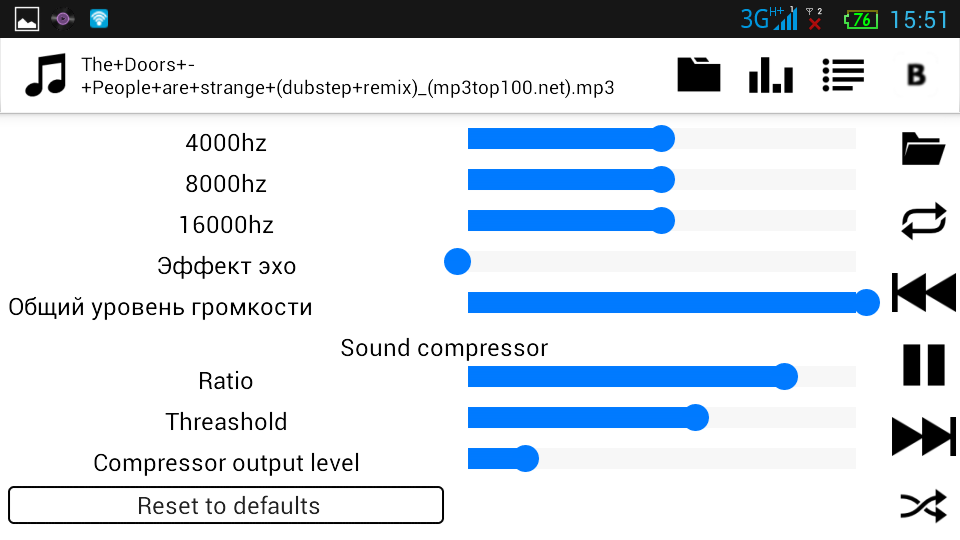The width and height of the screenshot is (960, 540).
Task: Skip to the previous track
Action: (x=923, y=293)
